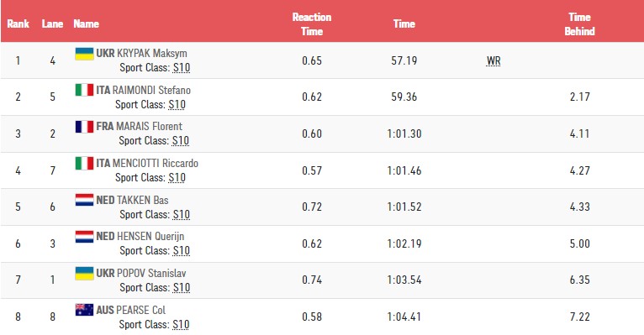Screen dimensions: 644x335
Task: Open athlete MARAIS Florent's name
Action: 149,126
